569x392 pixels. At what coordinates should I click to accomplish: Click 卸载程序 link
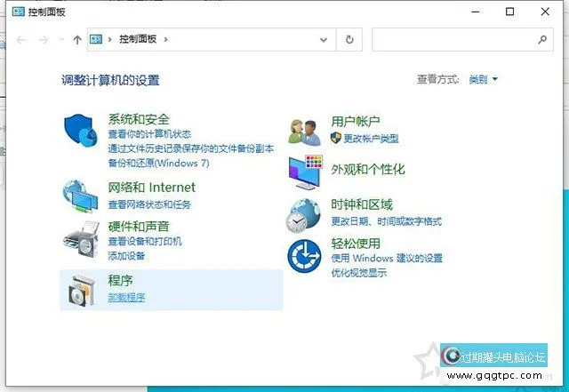126,298
